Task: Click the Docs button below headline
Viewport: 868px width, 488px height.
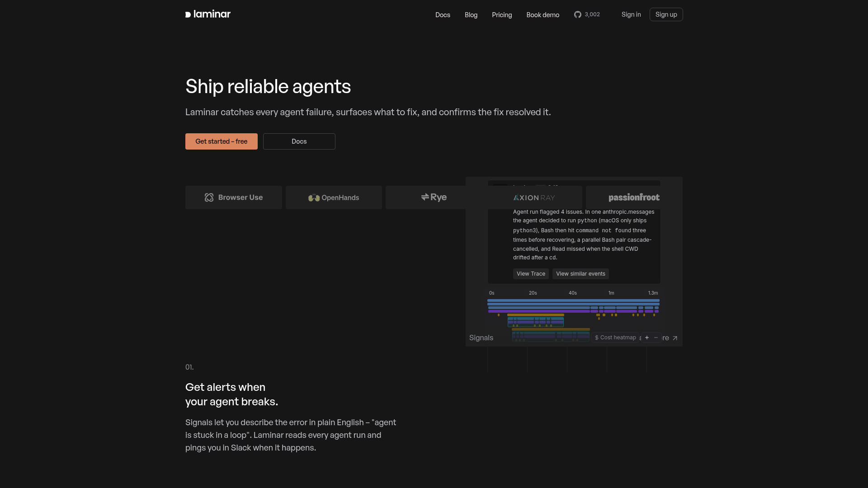Action: point(299,141)
